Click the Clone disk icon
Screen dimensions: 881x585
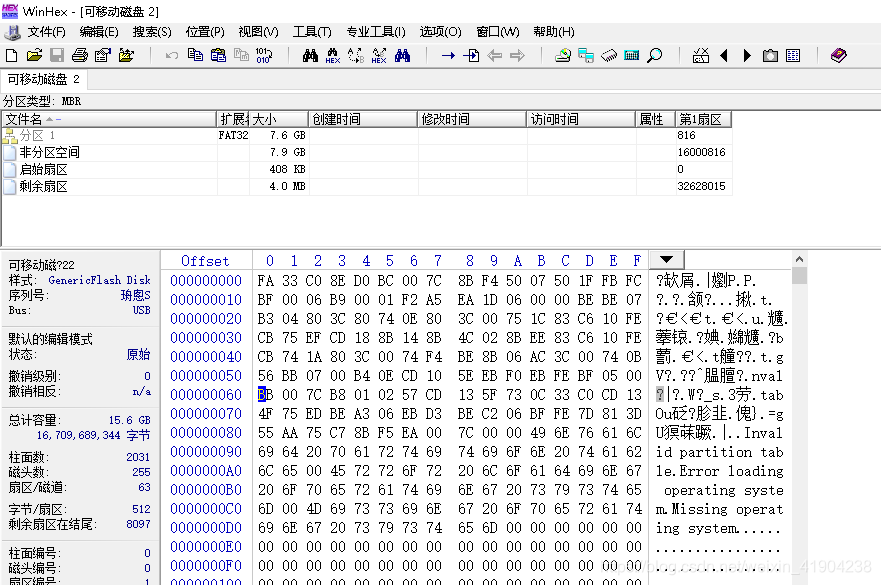pos(585,55)
